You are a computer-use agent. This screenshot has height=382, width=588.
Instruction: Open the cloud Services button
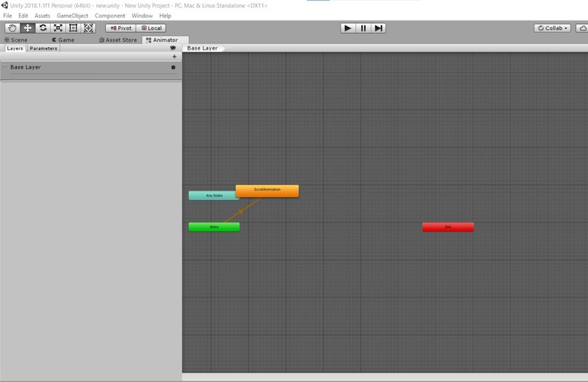point(582,28)
